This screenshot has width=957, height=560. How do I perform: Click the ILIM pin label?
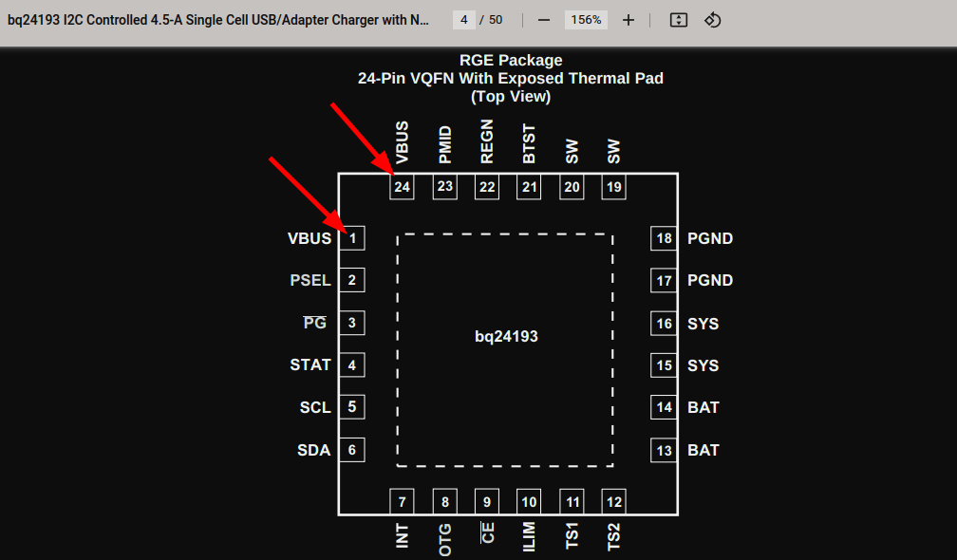coord(529,537)
